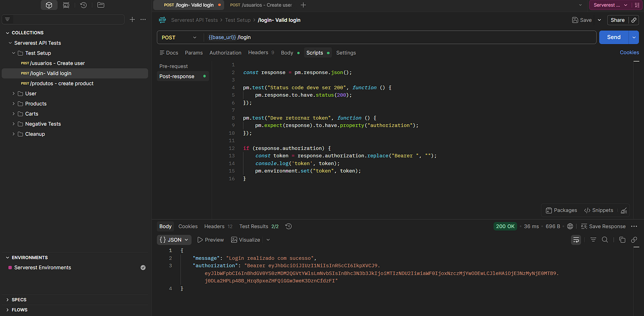
Task: Open the response Cookies tab
Action: (188, 226)
